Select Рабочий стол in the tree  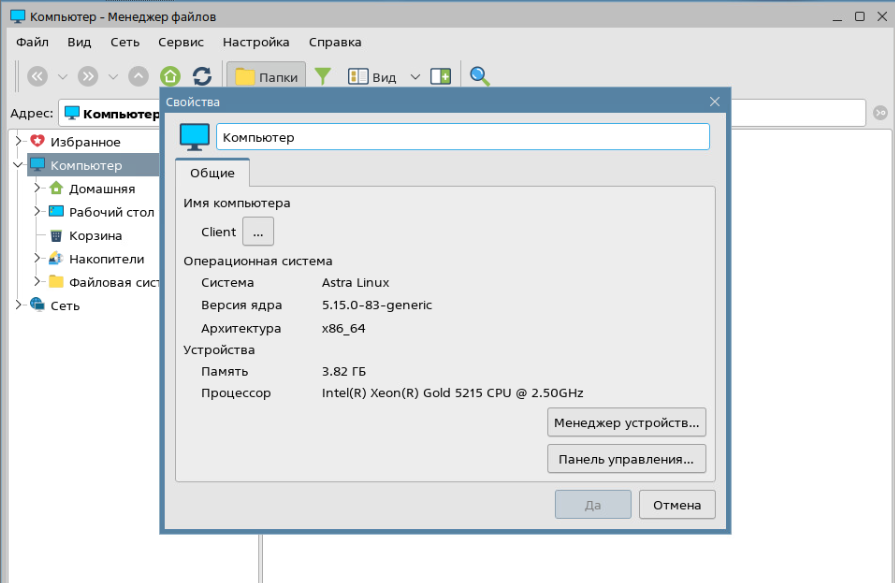pyautogui.click(x=112, y=212)
